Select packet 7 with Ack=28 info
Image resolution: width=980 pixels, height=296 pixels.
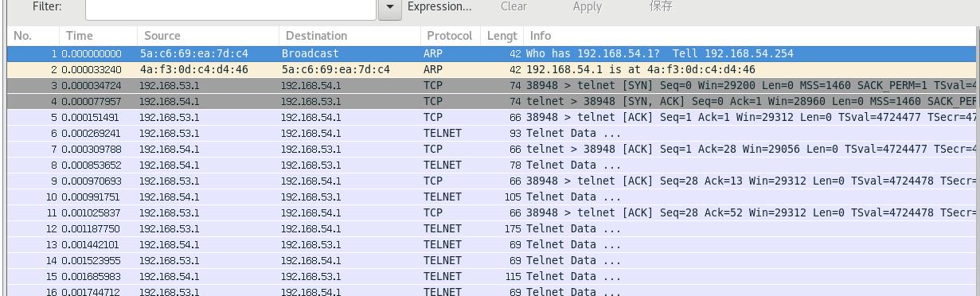[492, 149]
